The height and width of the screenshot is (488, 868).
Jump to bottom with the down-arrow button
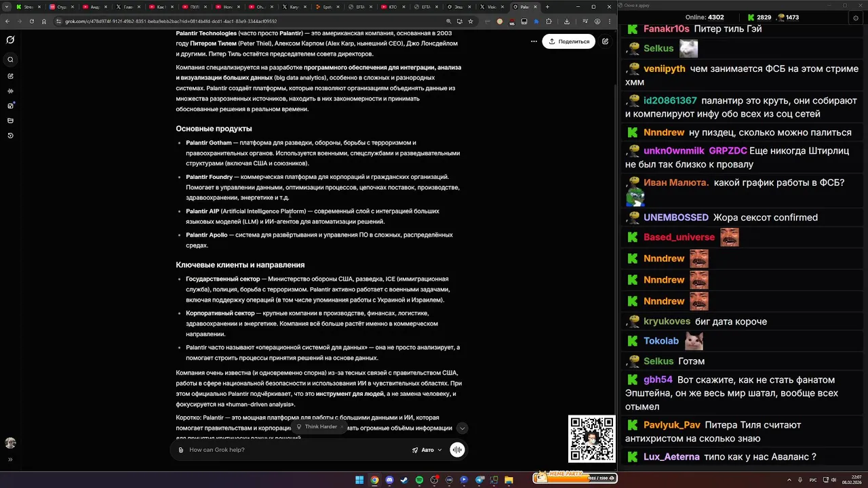pyautogui.click(x=462, y=428)
